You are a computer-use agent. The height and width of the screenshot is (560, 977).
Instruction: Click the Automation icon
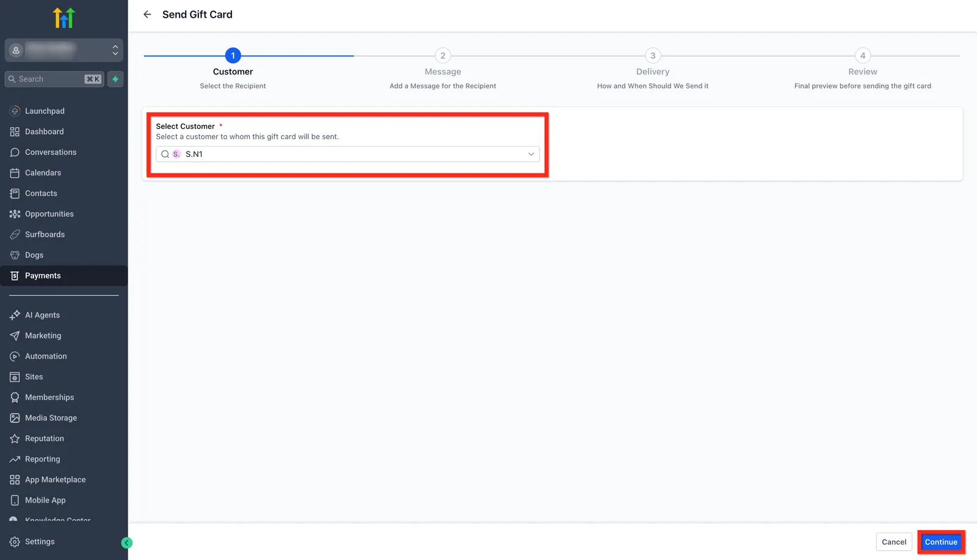point(15,356)
